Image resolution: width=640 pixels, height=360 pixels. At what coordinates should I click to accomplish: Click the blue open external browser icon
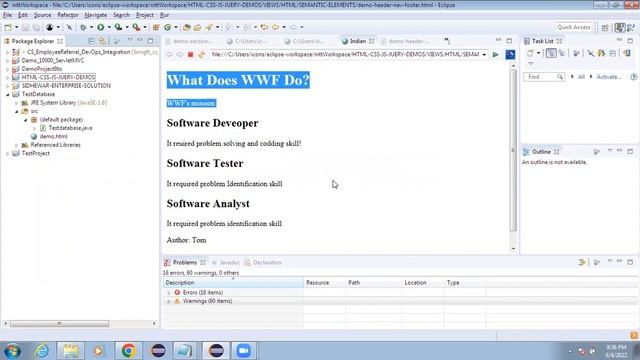[x=510, y=54]
